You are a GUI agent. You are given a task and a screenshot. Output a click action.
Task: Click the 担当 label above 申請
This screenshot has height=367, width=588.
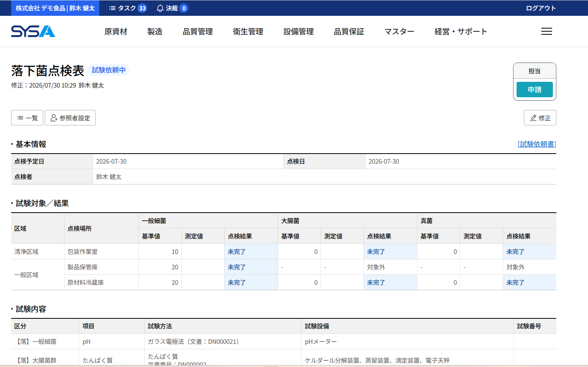(x=534, y=71)
